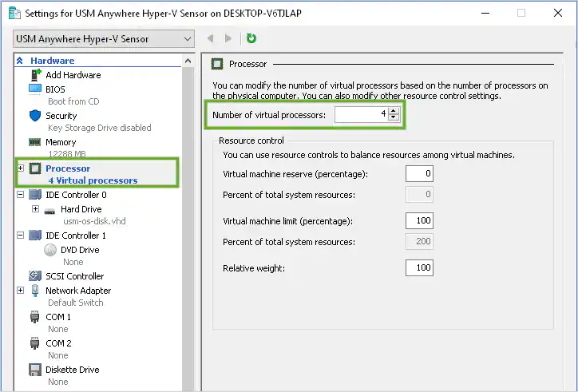Image resolution: width=578 pixels, height=392 pixels.
Task: Expand the Network Adapter node
Action: (x=21, y=291)
